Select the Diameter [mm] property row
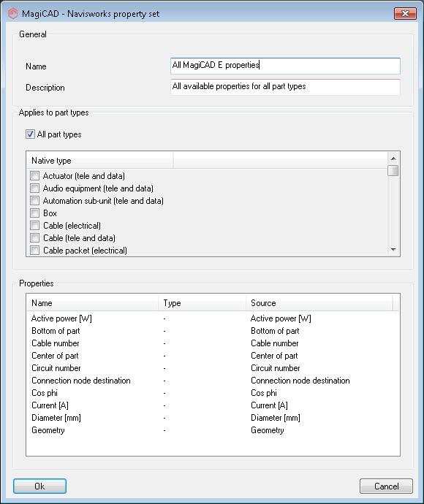 click(213, 418)
